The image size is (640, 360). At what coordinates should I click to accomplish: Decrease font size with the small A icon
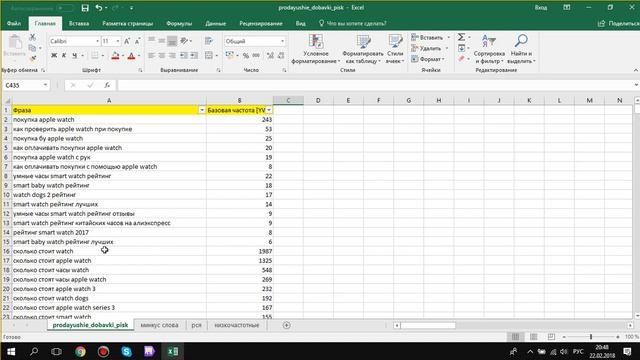tap(137, 41)
